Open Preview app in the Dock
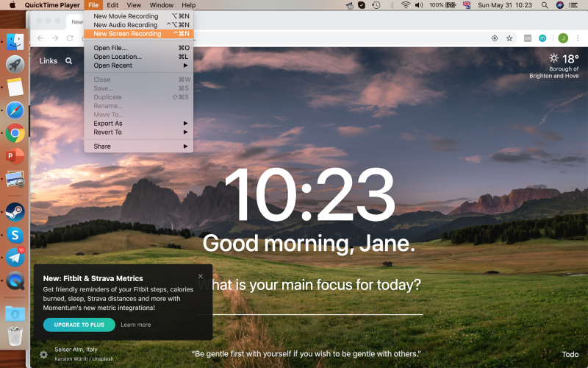Screen dimensions: 588x368 [15, 179]
